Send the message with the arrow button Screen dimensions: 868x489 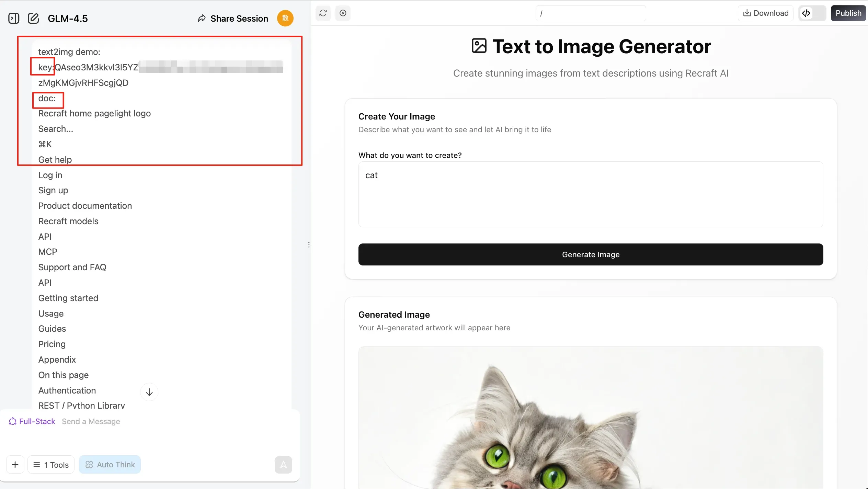pyautogui.click(x=283, y=465)
